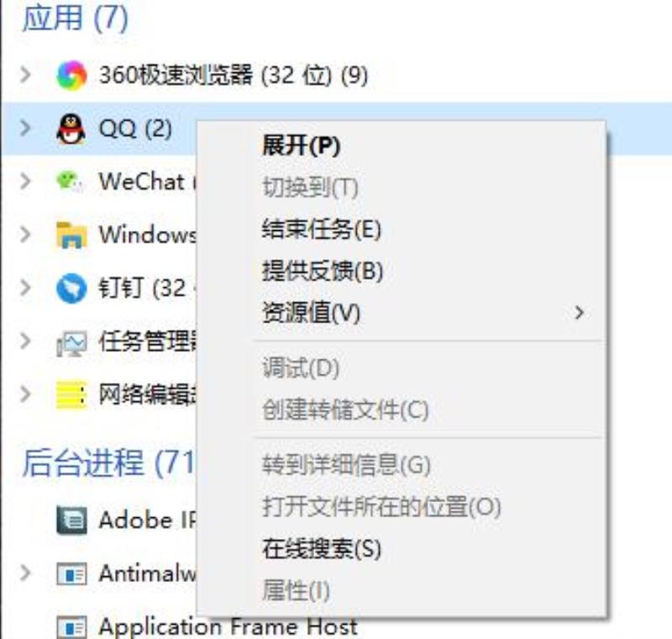This screenshot has height=639, width=672.
Task: Click the Application Frame Host icon
Action: pos(71,627)
